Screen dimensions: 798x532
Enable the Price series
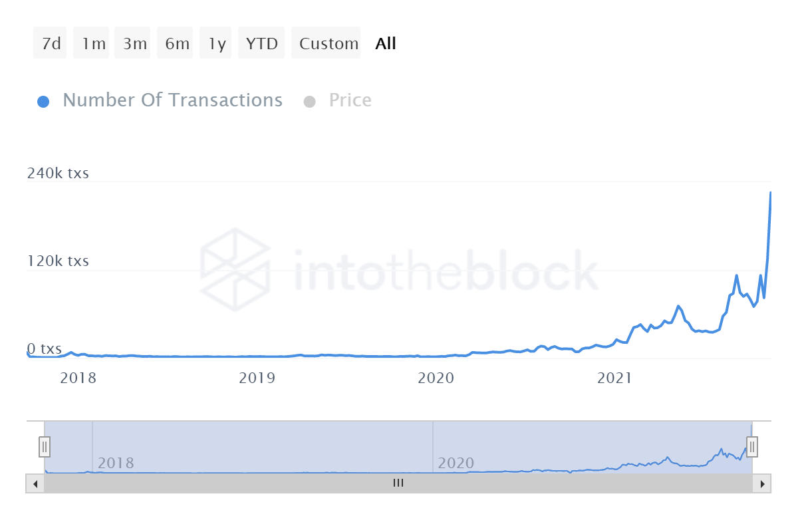click(350, 100)
